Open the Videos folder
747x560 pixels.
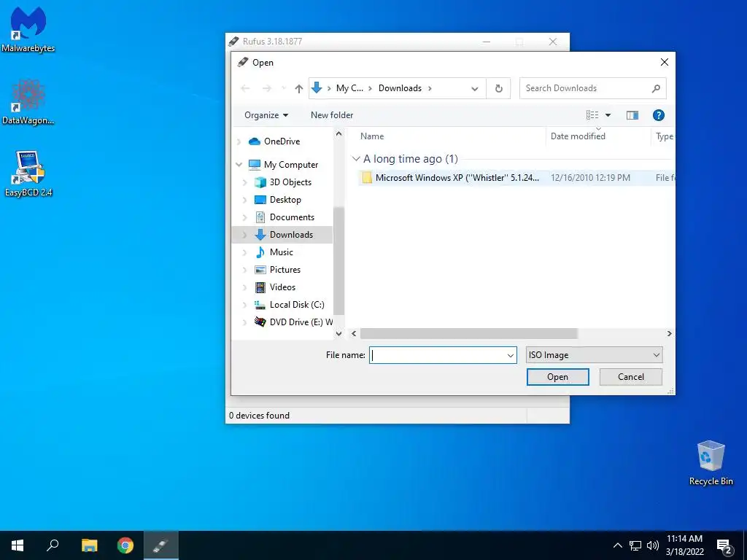(282, 287)
